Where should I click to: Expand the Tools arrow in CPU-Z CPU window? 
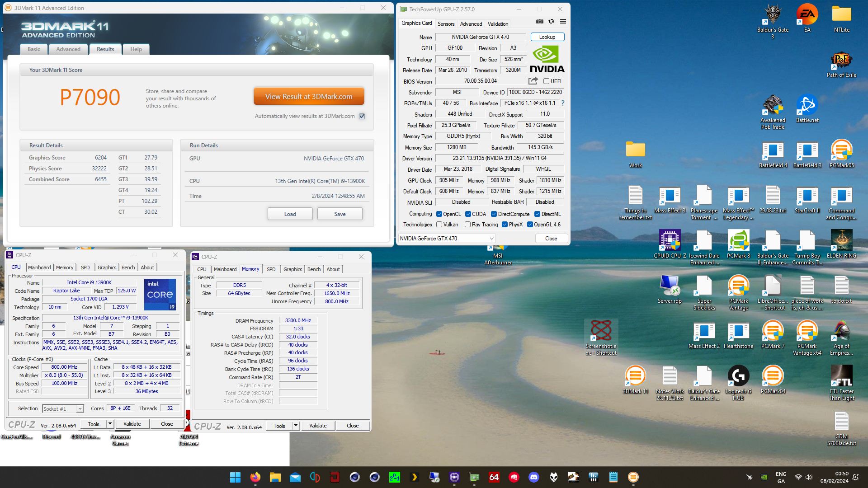coord(110,424)
